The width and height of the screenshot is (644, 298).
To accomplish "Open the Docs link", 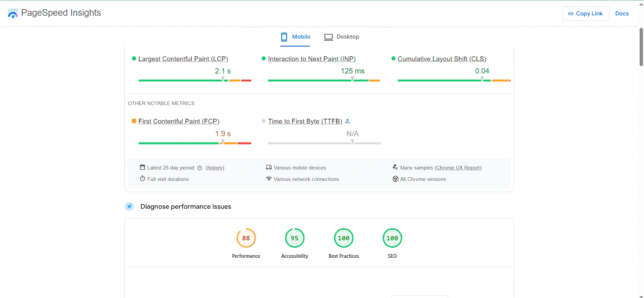I will [x=621, y=14].
